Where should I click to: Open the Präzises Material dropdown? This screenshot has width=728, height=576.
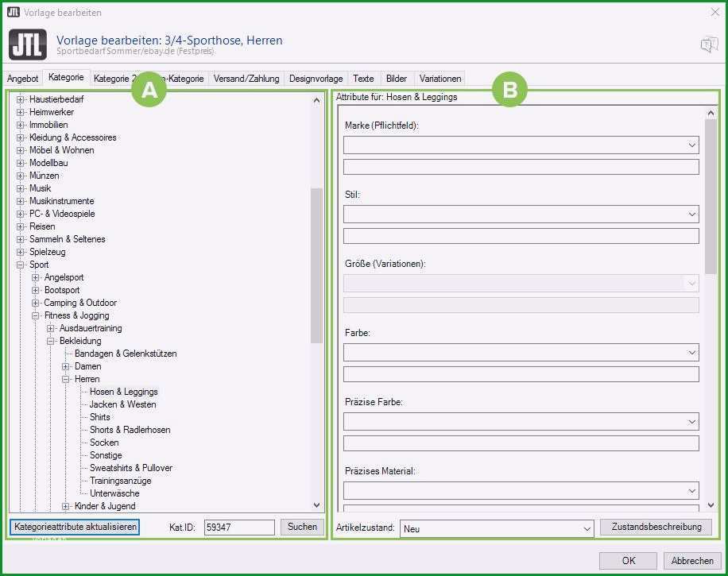(521, 491)
